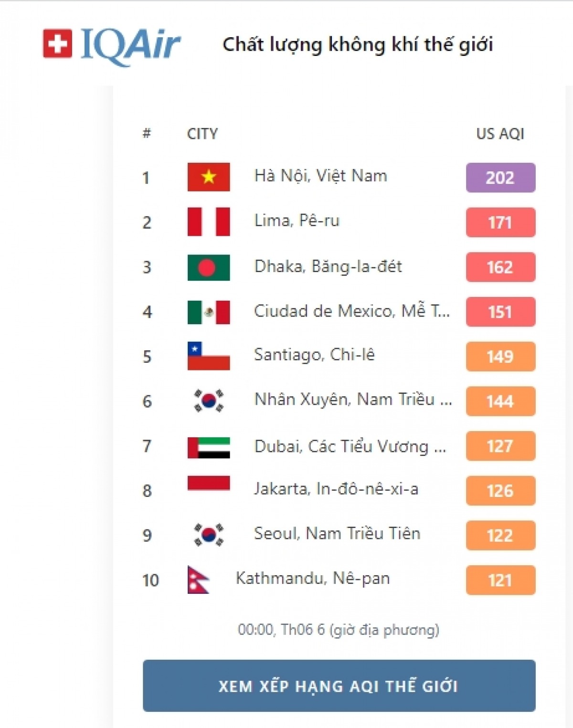Click Jakarta, In-đô-nê-xi-a city name
Screen dimensions: 573x728
336,489
